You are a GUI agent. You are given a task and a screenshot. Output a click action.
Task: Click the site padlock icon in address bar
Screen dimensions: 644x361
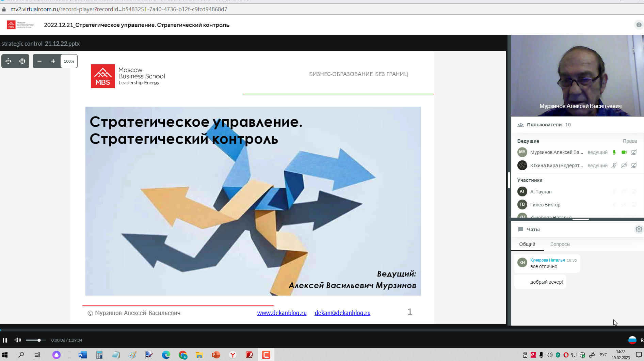point(4,9)
